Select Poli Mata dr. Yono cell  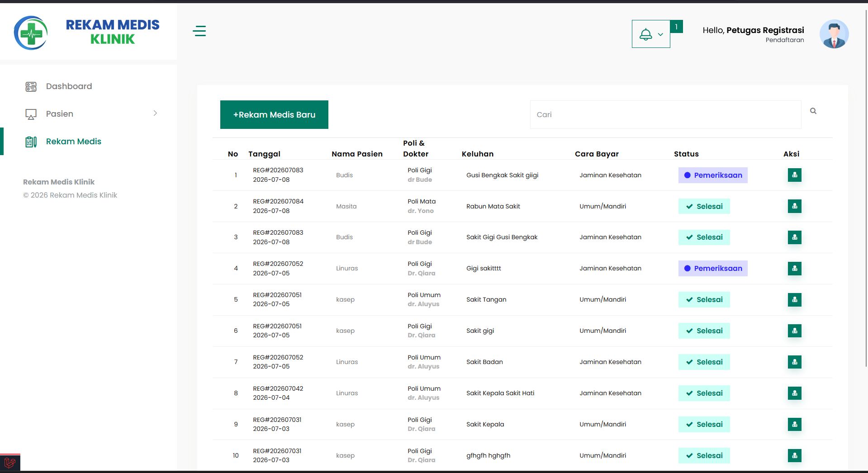[x=422, y=206]
